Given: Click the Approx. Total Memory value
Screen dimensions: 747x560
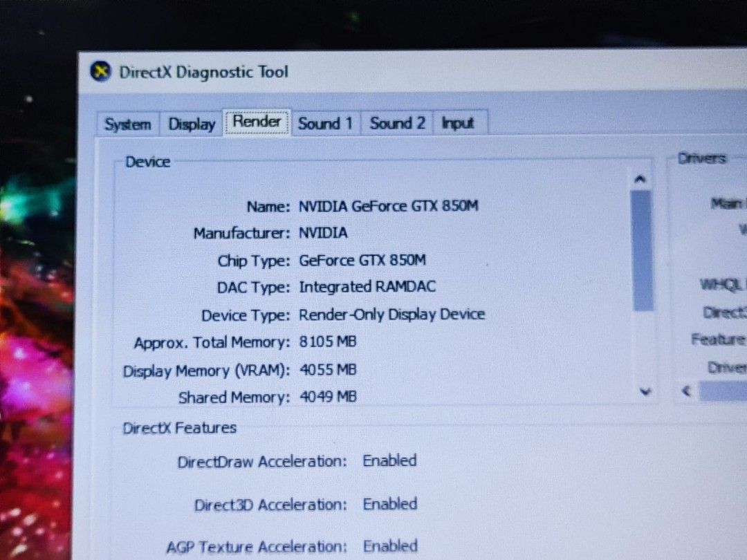Looking at the screenshot, I should [x=328, y=342].
